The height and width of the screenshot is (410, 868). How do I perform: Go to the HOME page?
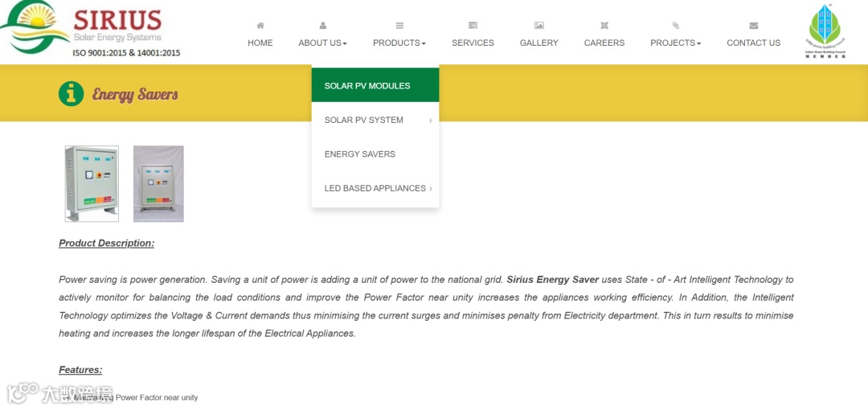(260, 43)
